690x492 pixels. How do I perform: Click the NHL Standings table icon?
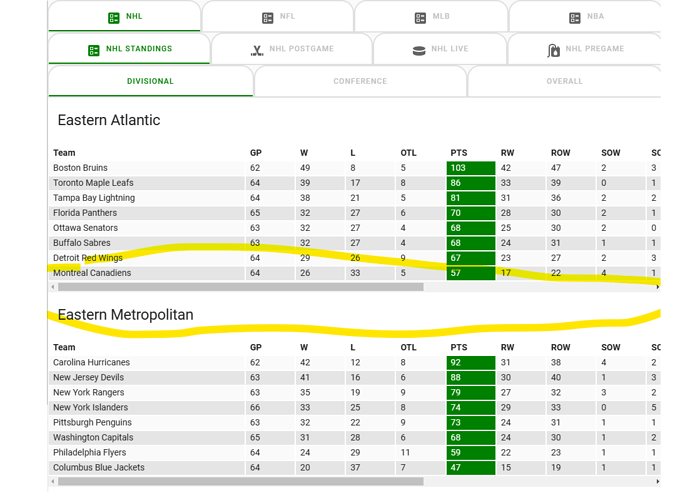click(94, 49)
